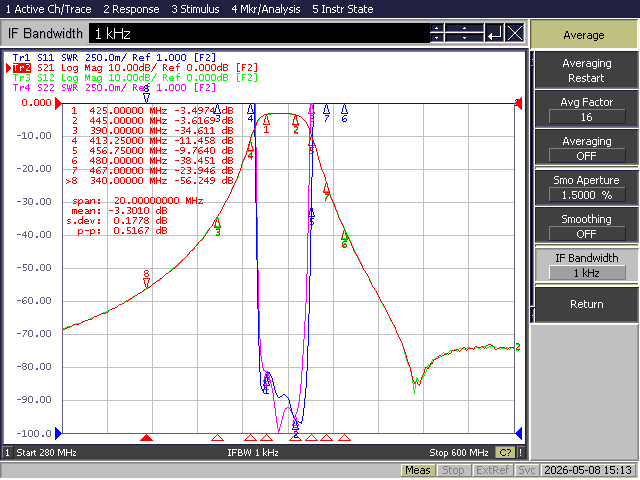Click the C? correction status indicator
The width and height of the screenshot is (640, 480).
pos(505,453)
